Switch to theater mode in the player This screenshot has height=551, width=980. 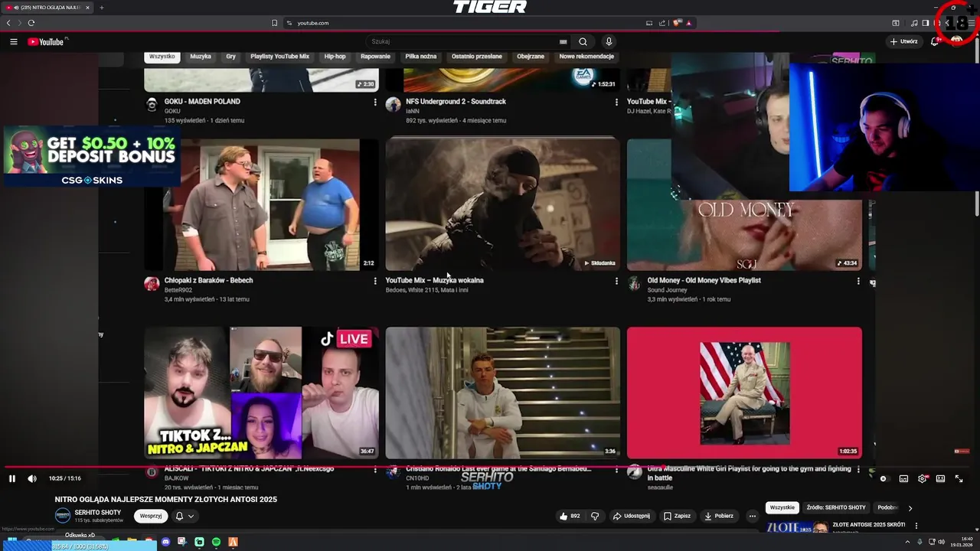940,479
